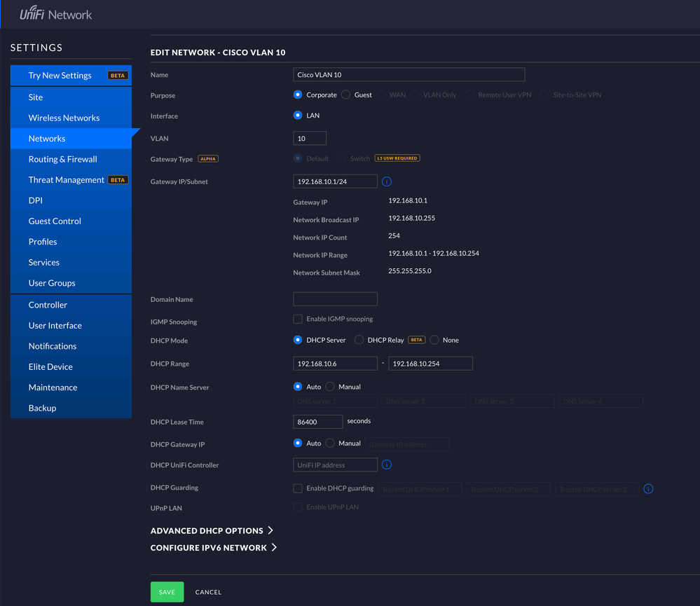Set DHCP Gateway IP to Manual
Viewport: 700px width, 606px height.
pyautogui.click(x=330, y=443)
